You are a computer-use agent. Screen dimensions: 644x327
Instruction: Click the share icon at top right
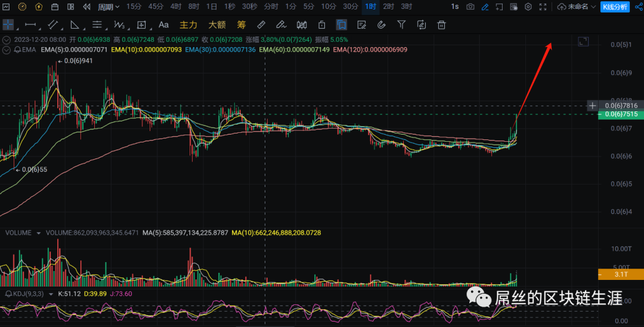coord(639,7)
